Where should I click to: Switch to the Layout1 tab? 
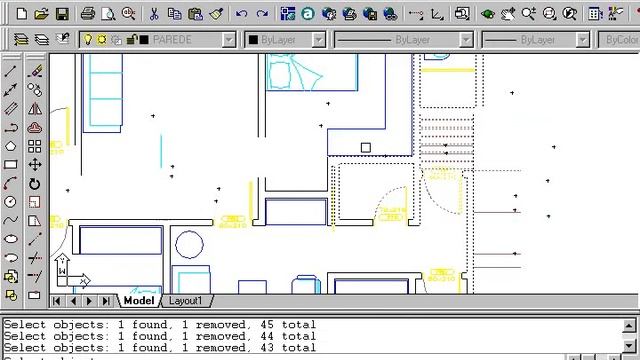tap(186, 301)
